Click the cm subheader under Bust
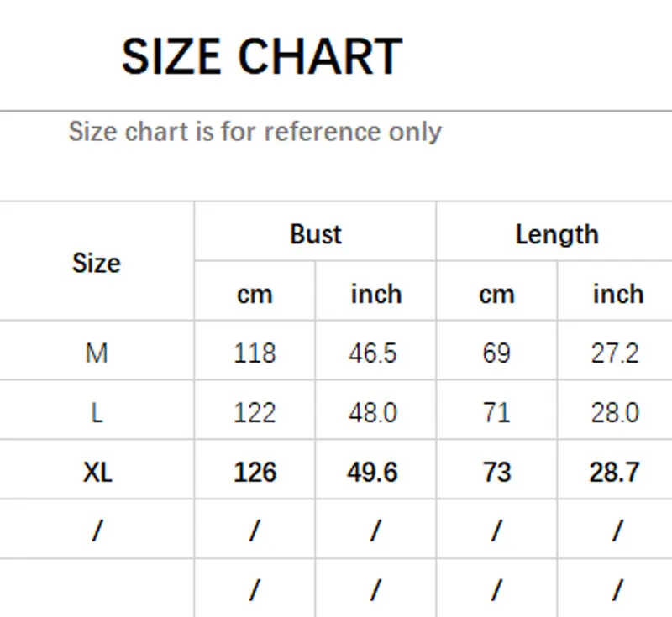 coord(255,294)
